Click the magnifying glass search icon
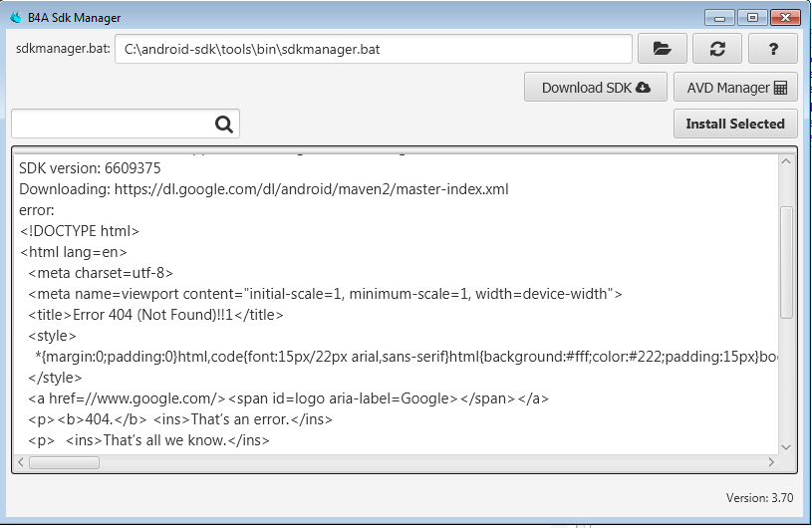The height and width of the screenshot is (528, 812). point(224,124)
